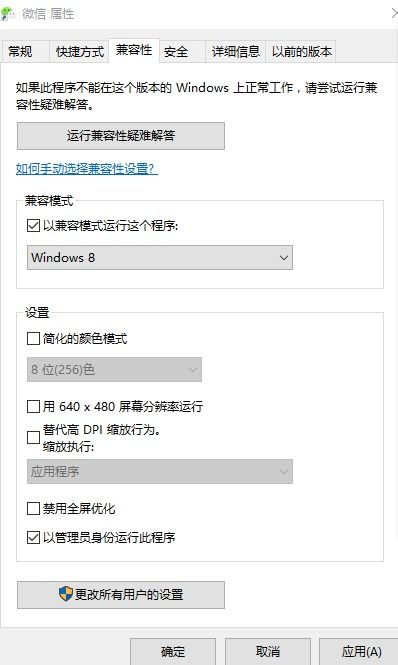Uncheck 以兼容模式运行这个程序 checkbox
Screen dimensions: 398x665
33,225
